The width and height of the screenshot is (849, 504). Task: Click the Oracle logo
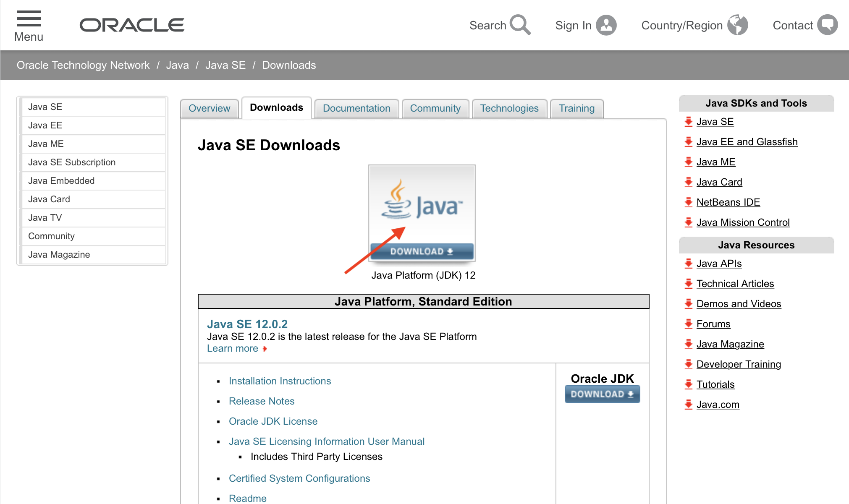point(132,25)
